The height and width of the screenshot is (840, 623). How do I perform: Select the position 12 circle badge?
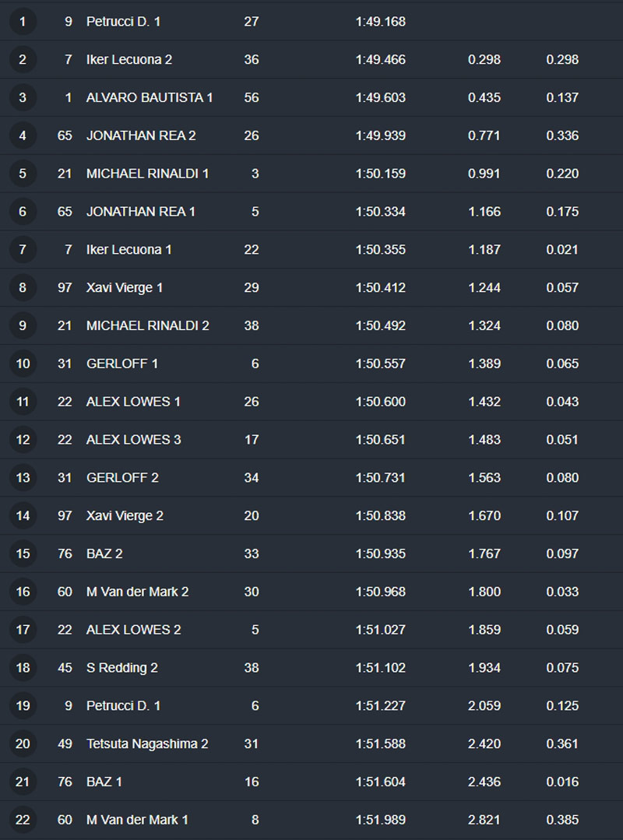23,440
